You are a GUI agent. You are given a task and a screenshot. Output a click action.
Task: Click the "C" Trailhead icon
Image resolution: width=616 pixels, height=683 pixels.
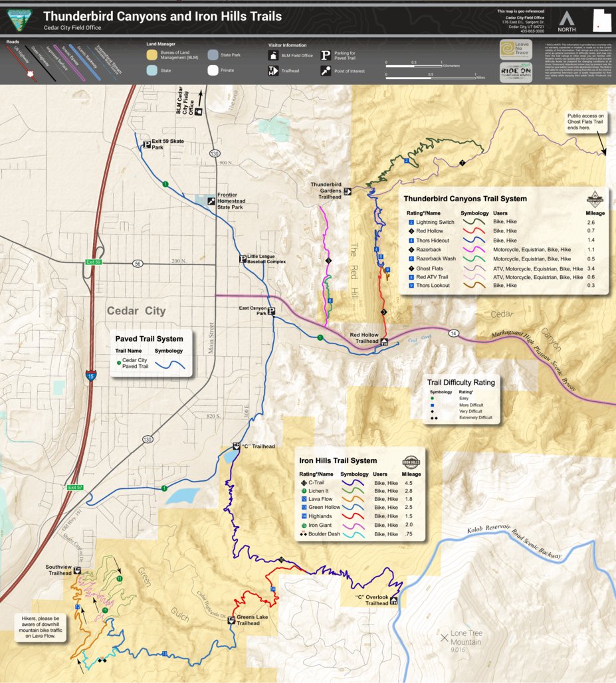point(236,446)
